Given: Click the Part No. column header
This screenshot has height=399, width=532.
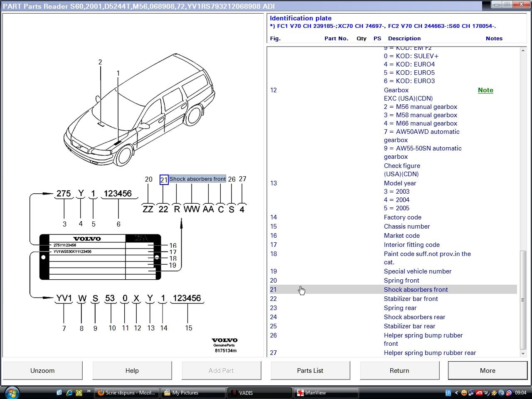Looking at the screenshot, I should pos(336,38).
